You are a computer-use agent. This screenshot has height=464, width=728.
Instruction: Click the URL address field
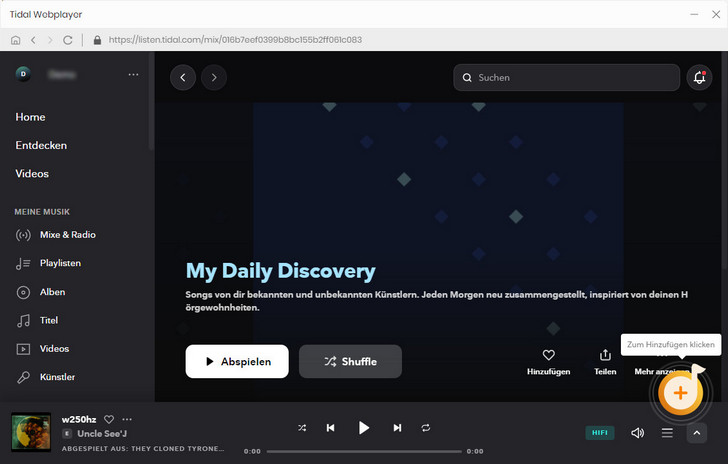point(235,40)
